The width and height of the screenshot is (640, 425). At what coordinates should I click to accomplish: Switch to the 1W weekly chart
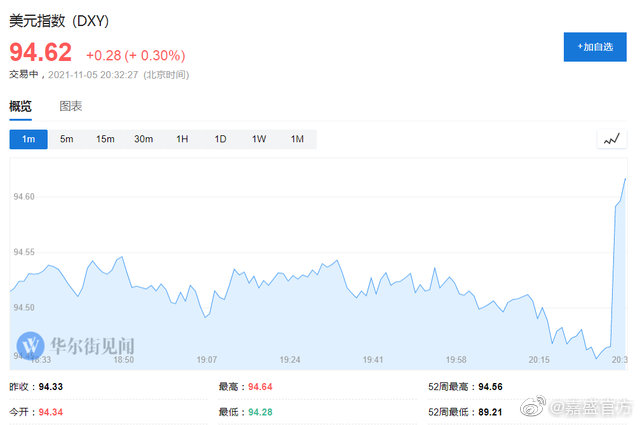point(258,139)
